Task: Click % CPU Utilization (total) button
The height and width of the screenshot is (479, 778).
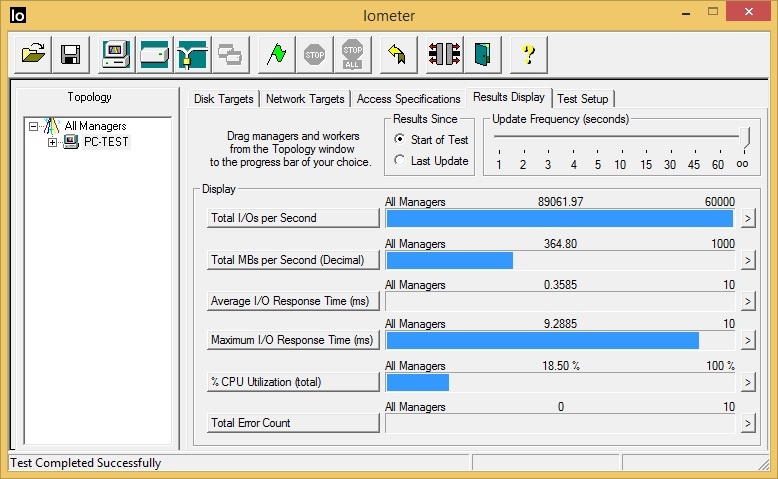Action: pyautogui.click(x=293, y=382)
